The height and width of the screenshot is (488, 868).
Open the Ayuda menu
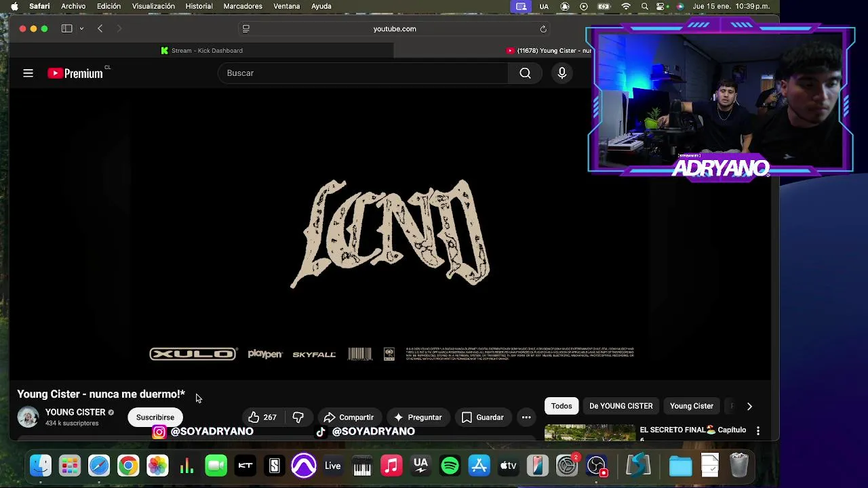coord(321,6)
